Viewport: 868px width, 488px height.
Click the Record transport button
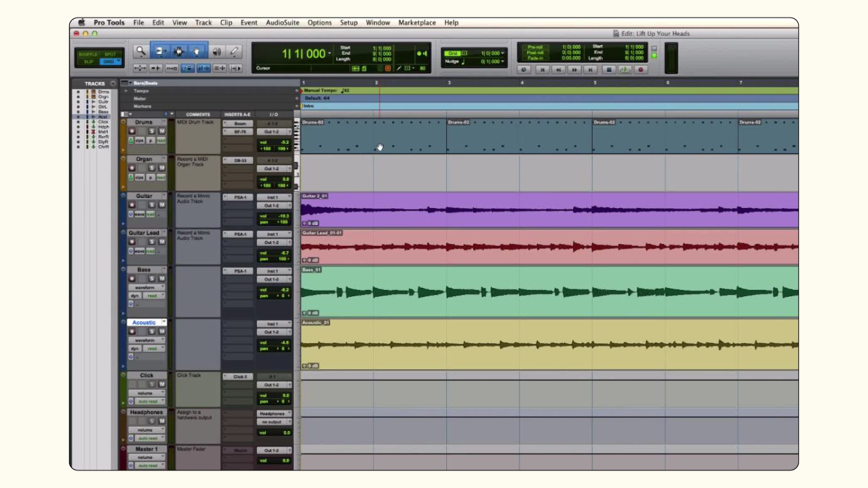pyautogui.click(x=641, y=69)
